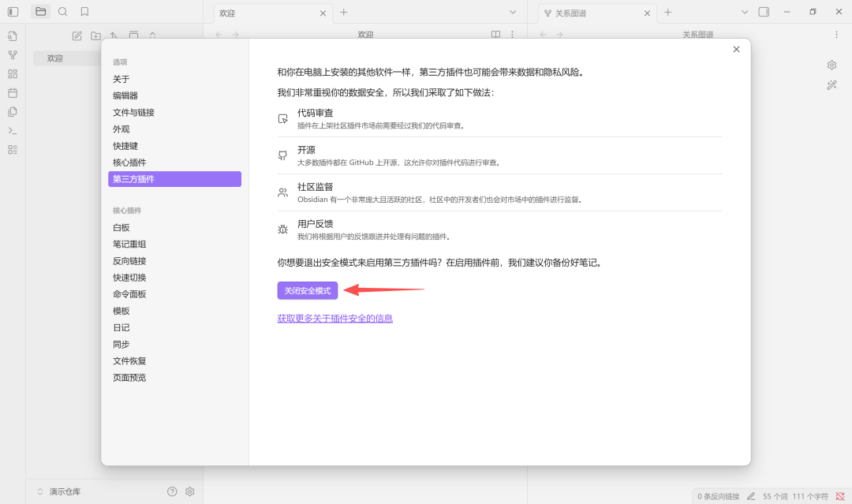Click the bottom ribbon list icon
Viewport: 852px width, 504px height.
pos(13,150)
